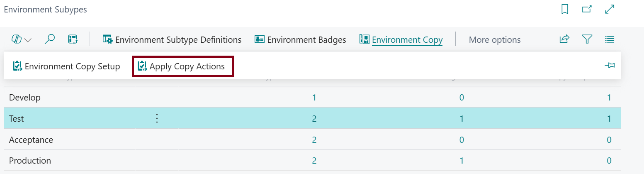Select the Production row
This screenshot has width=644, height=174.
click(x=30, y=161)
